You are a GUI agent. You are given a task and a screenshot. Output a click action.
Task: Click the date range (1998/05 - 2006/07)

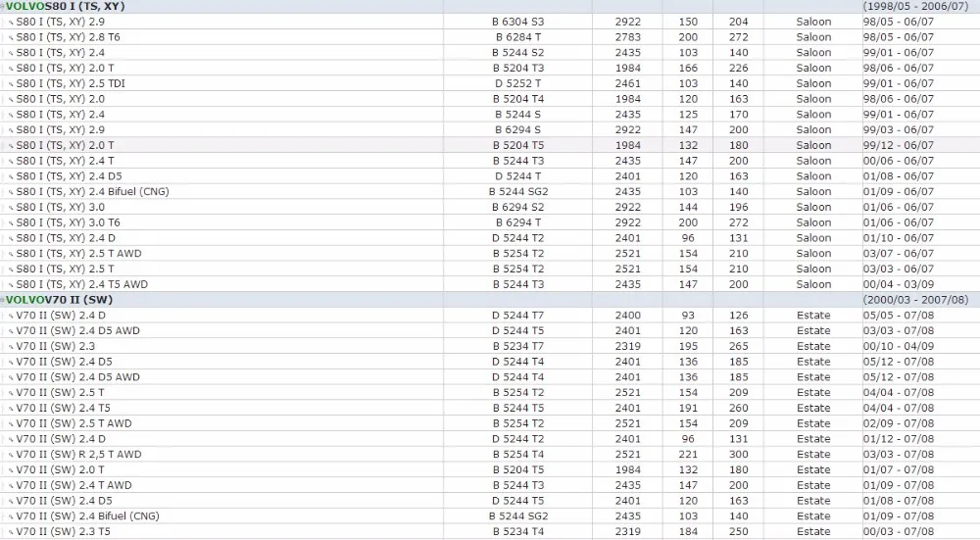click(915, 6)
